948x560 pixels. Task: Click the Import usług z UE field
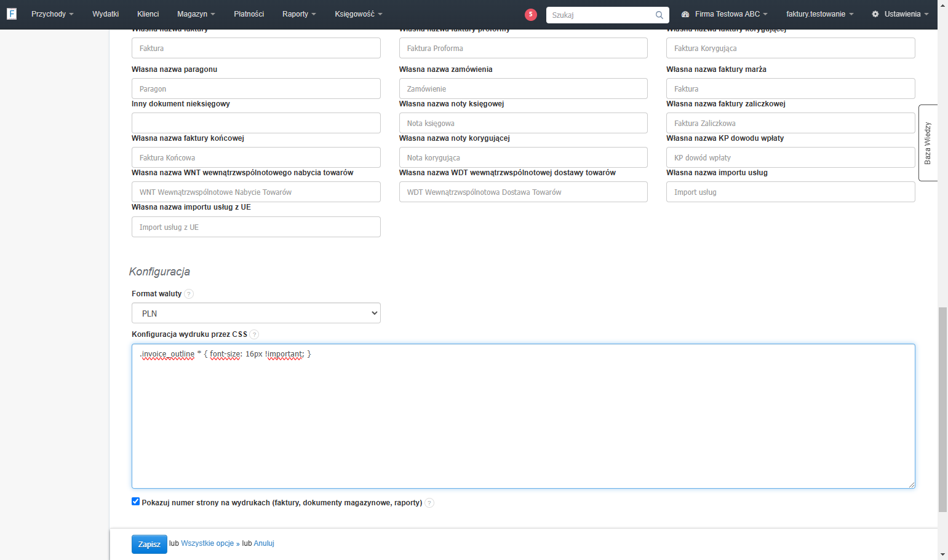[256, 227]
